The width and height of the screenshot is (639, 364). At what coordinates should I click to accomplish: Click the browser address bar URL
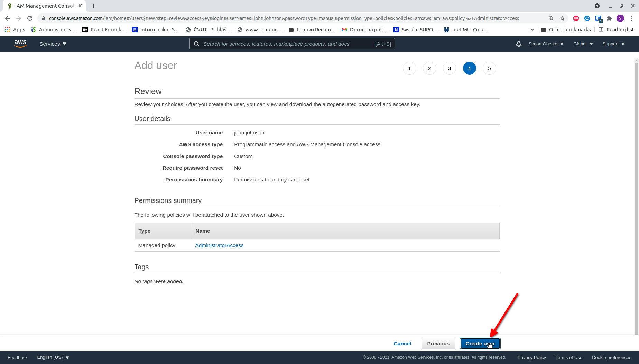click(284, 18)
